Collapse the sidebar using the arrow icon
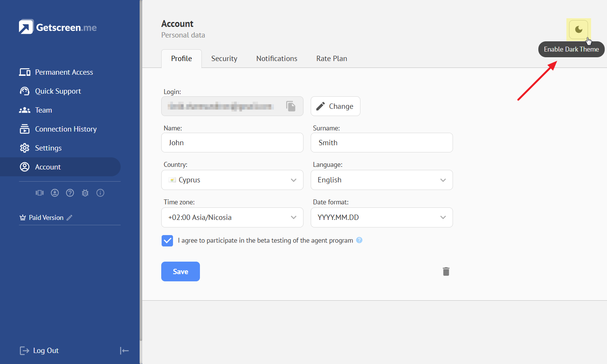The height and width of the screenshot is (364, 607). coord(124,351)
